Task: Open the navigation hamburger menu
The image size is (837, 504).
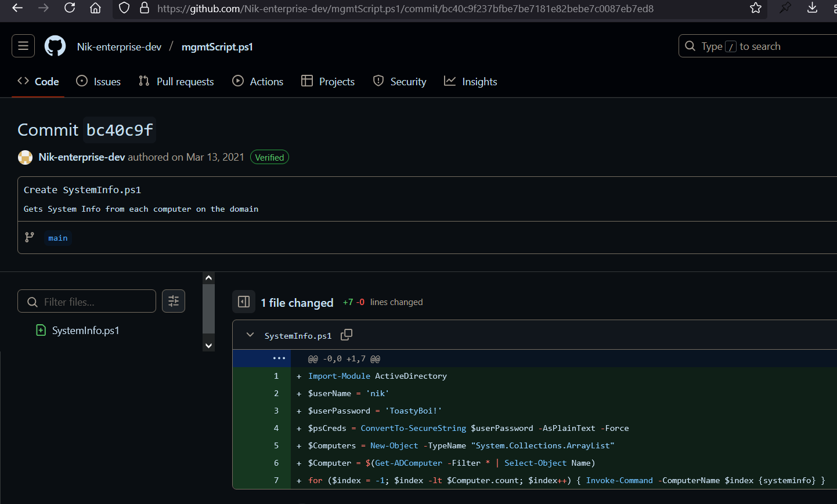Action: click(x=23, y=45)
